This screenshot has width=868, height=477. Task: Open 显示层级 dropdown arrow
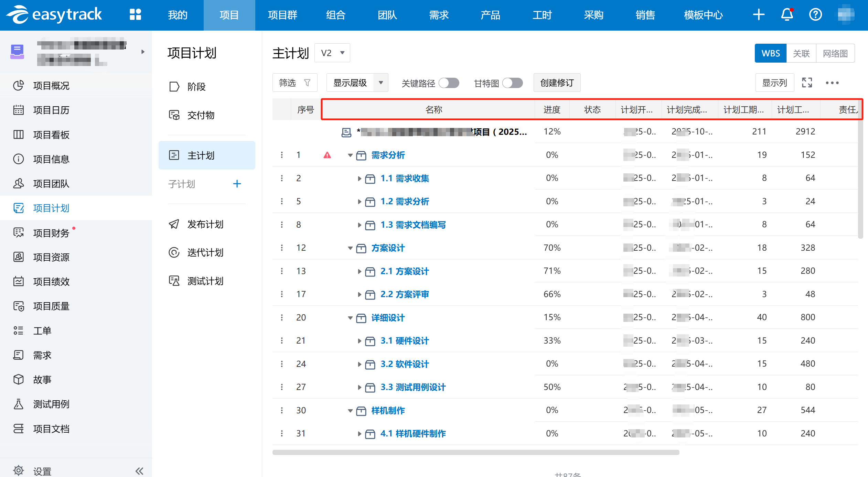pyautogui.click(x=381, y=83)
